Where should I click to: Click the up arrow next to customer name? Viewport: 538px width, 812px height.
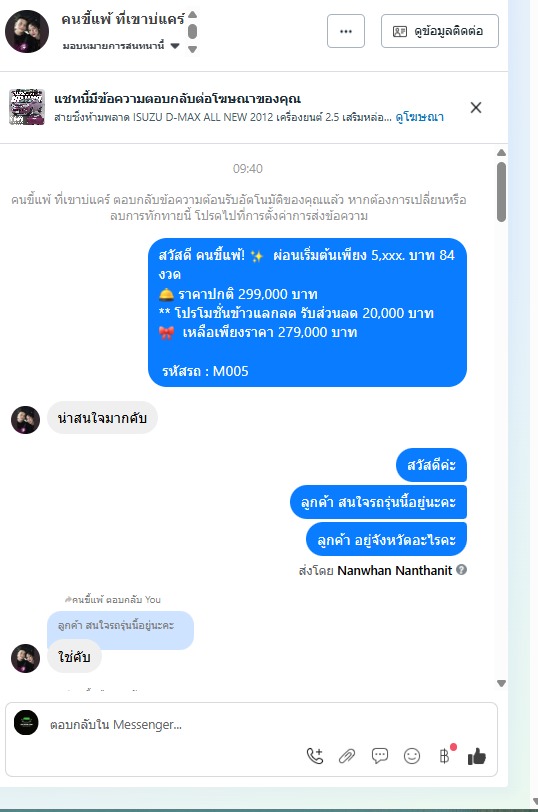point(193,14)
